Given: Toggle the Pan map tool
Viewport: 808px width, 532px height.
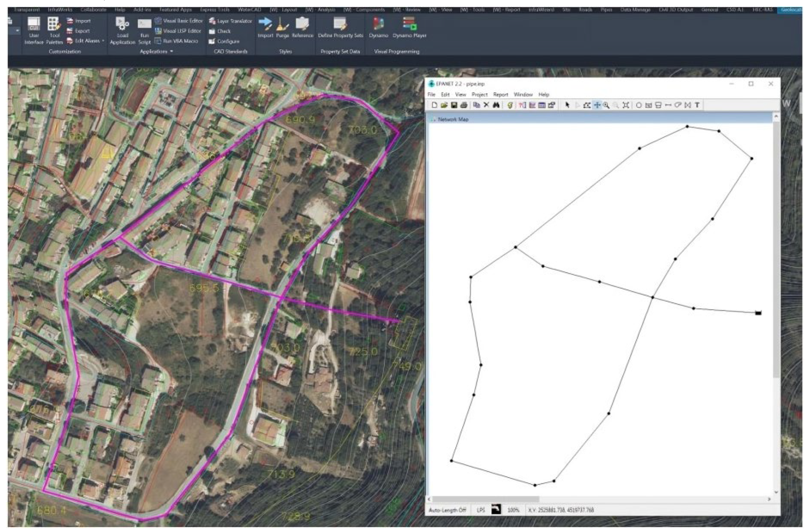Looking at the screenshot, I should click(597, 105).
